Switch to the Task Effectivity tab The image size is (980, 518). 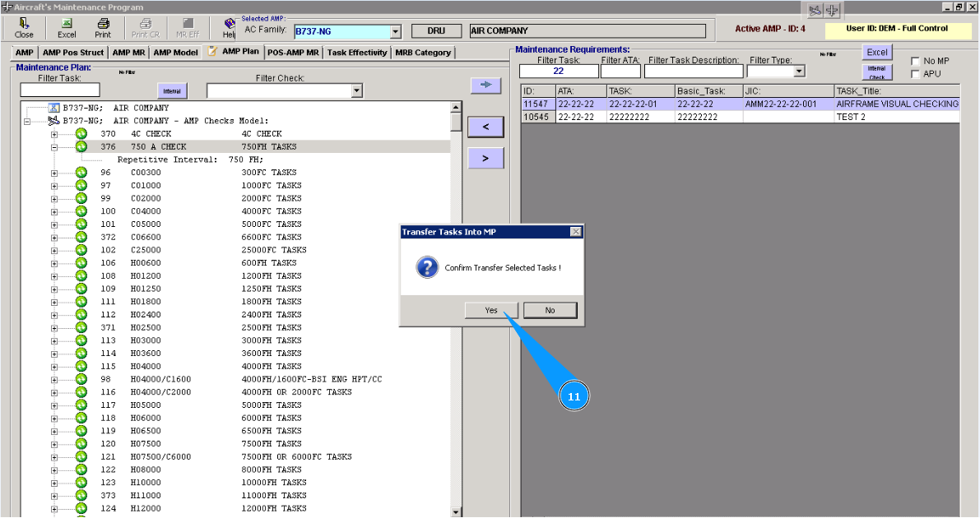356,53
